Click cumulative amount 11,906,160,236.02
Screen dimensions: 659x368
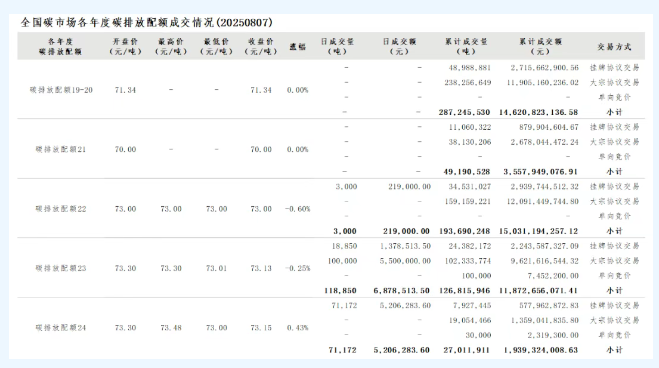tap(543, 82)
